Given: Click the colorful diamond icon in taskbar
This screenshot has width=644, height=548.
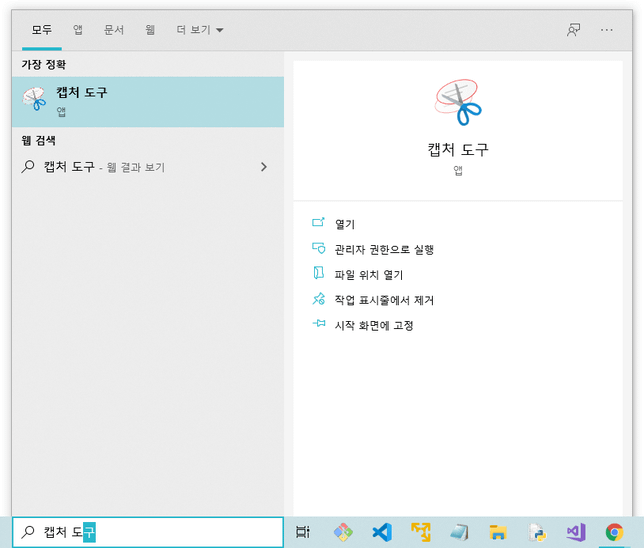Looking at the screenshot, I should click(x=342, y=533).
